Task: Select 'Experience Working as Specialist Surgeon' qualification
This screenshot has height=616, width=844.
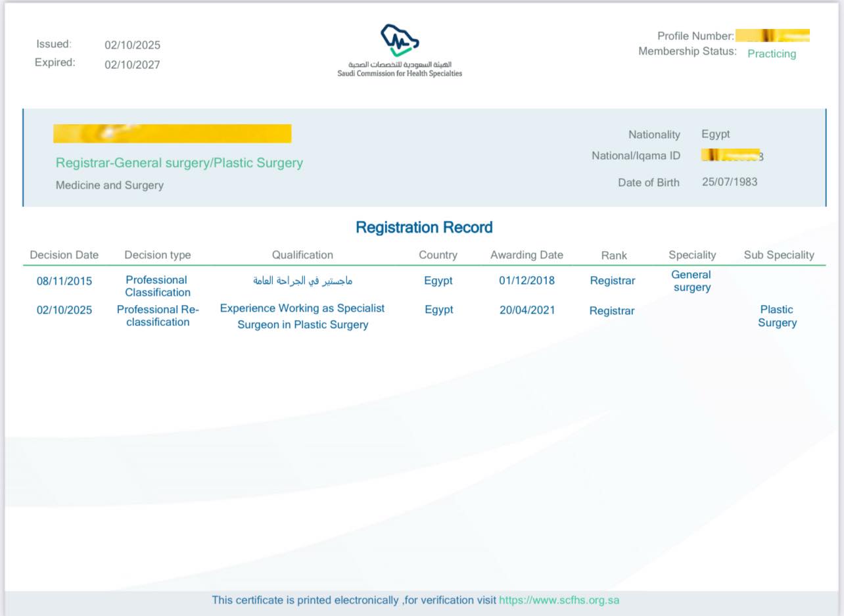Action: pyautogui.click(x=302, y=317)
